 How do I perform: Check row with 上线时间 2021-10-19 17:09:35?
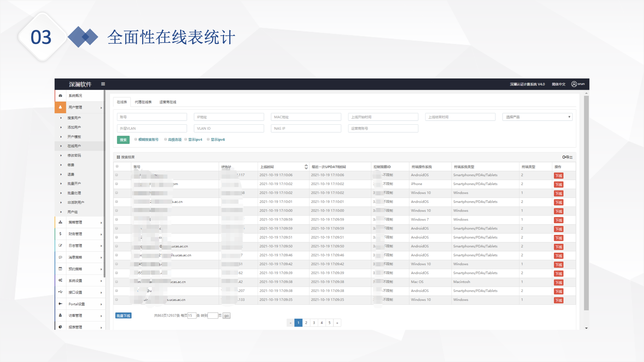pos(117,300)
